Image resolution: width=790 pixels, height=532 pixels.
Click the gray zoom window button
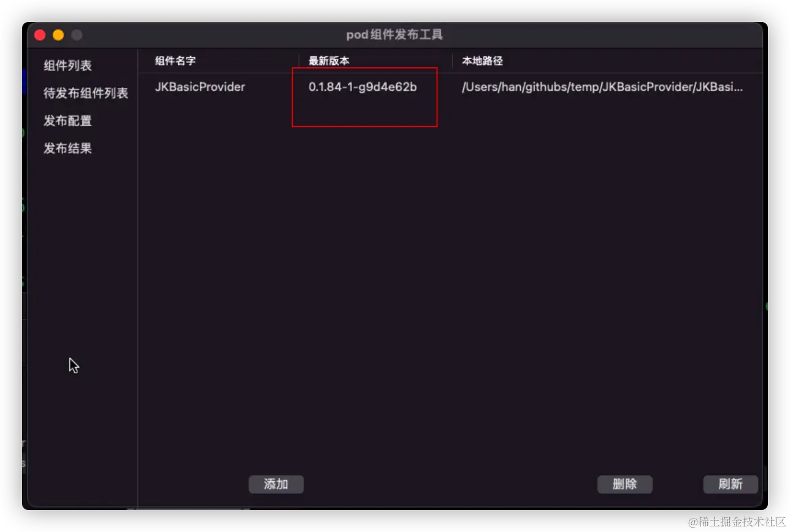click(x=77, y=35)
